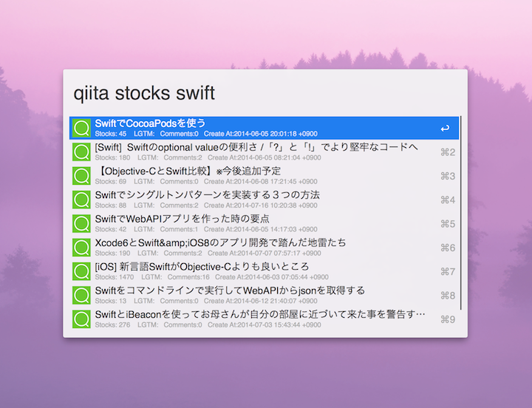
Task: Open result "Swiftをコマンドラインで実行してWebAPIからjsonを取得する"
Action: click(x=264, y=295)
